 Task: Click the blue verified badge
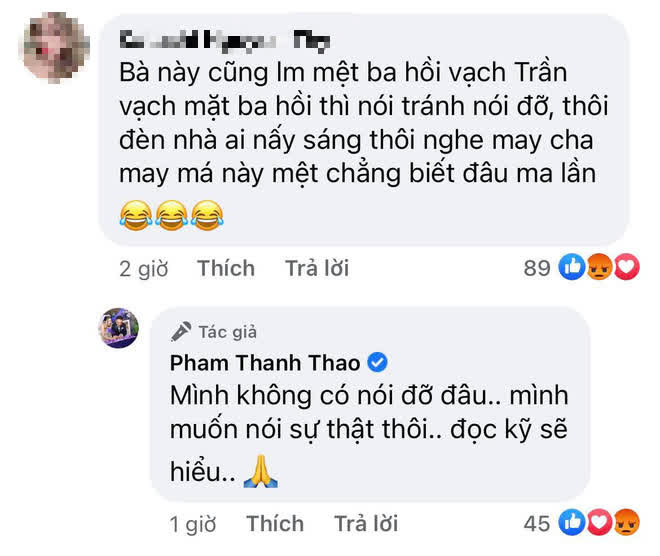378,363
